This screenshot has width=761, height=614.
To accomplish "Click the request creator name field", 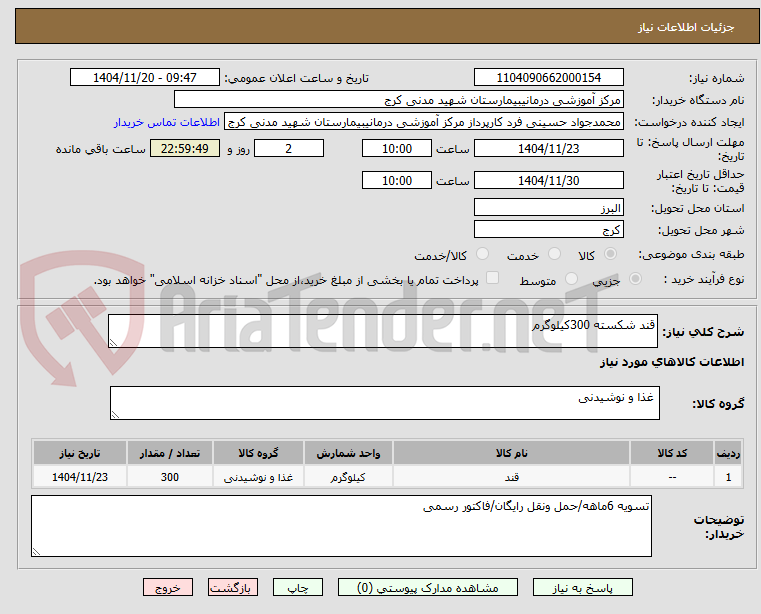I will tap(424, 122).
